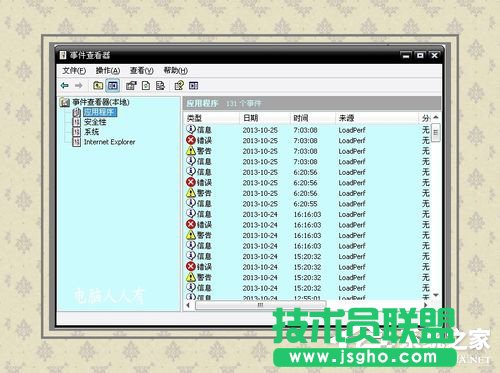
Task: Click the Refresh page toolbar icon
Action: tap(146, 86)
